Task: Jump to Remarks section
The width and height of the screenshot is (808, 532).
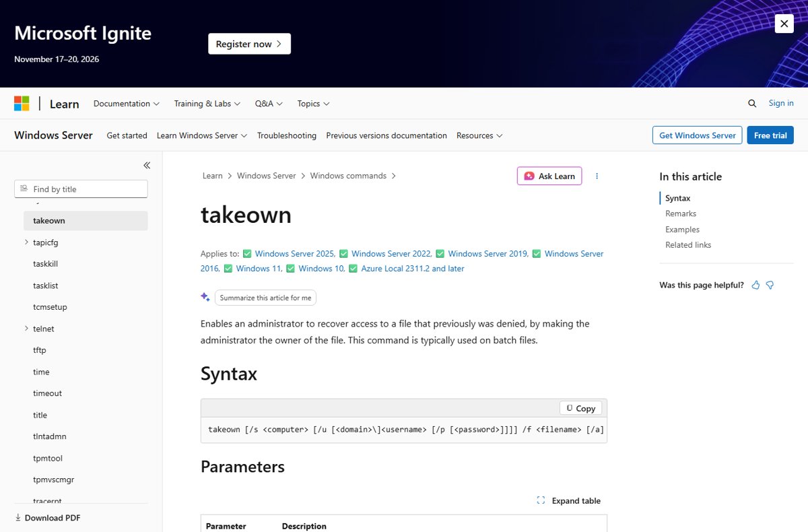Action: pyautogui.click(x=681, y=213)
